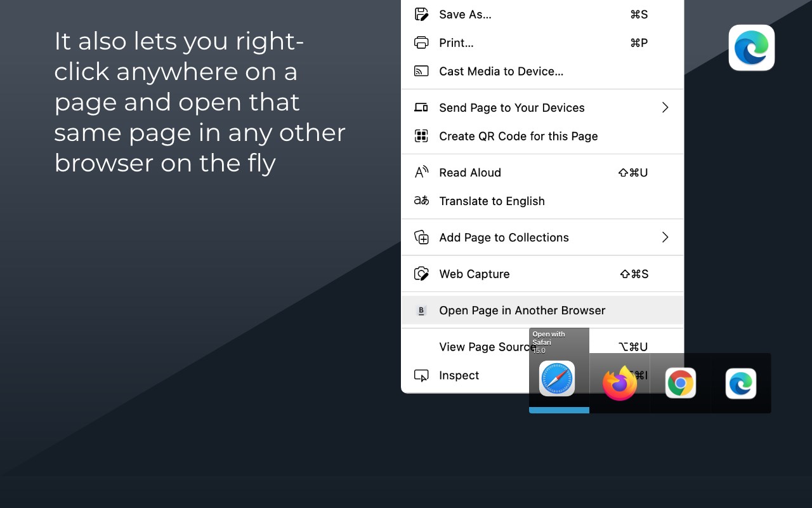
Task: Click the translate icon beside Translate to English
Action: [421, 201]
